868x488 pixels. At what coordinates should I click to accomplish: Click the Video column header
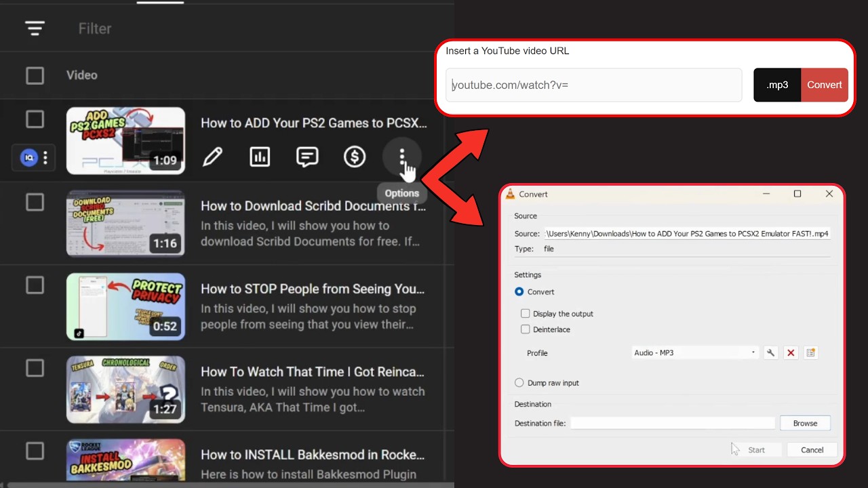click(x=81, y=75)
